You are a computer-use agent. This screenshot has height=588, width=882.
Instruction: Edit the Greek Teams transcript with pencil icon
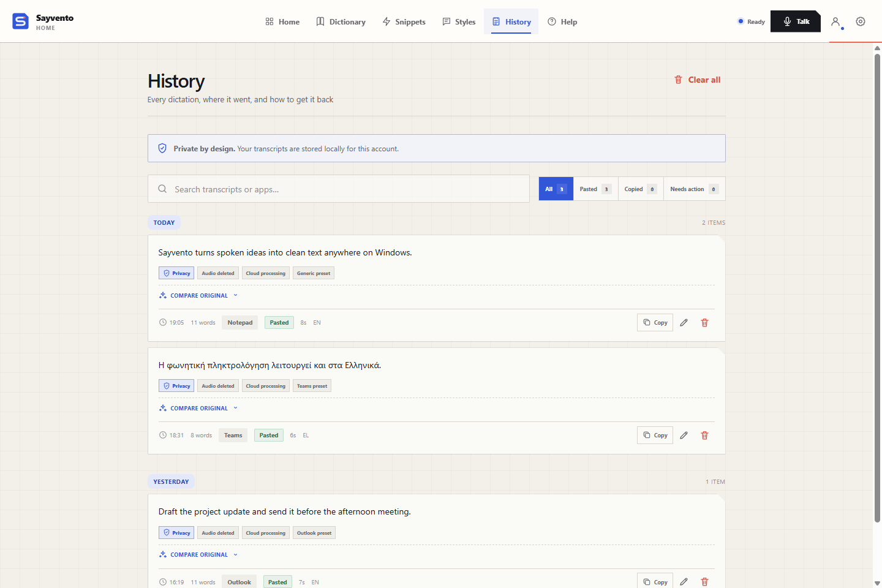tap(684, 435)
